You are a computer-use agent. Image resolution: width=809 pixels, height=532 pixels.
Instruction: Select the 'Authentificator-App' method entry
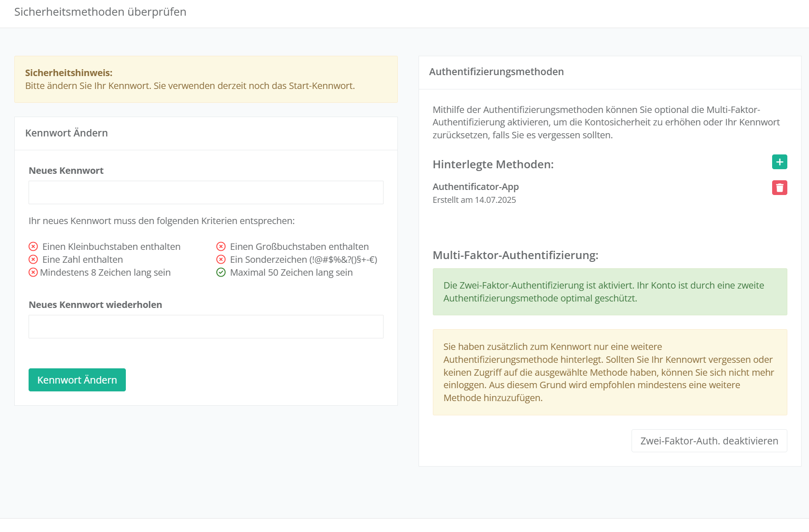click(475, 187)
